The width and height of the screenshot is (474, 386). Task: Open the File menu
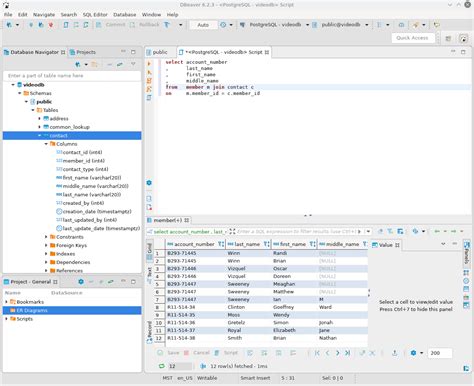click(8, 15)
